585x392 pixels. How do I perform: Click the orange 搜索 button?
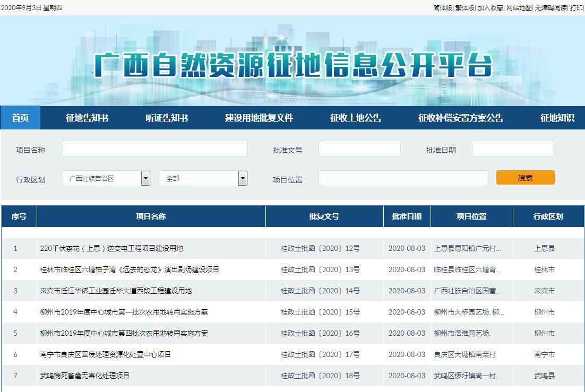525,178
